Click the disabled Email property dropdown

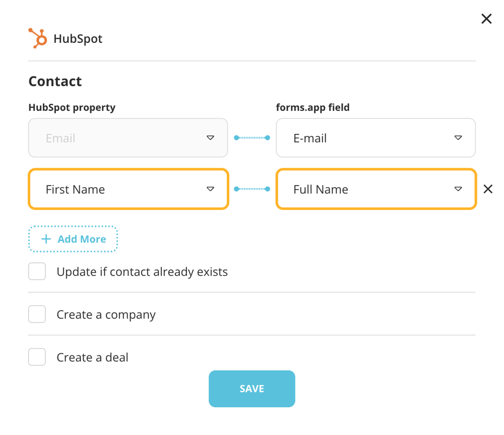(129, 138)
